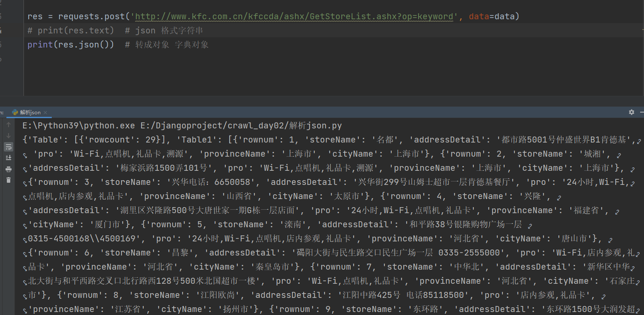Select the 解析json run tab
644x315 pixels.
(x=30, y=113)
